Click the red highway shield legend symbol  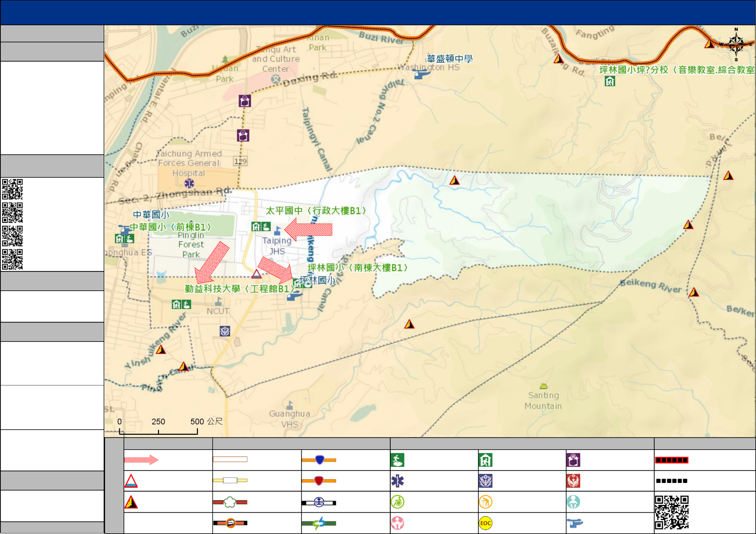[x=319, y=481]
